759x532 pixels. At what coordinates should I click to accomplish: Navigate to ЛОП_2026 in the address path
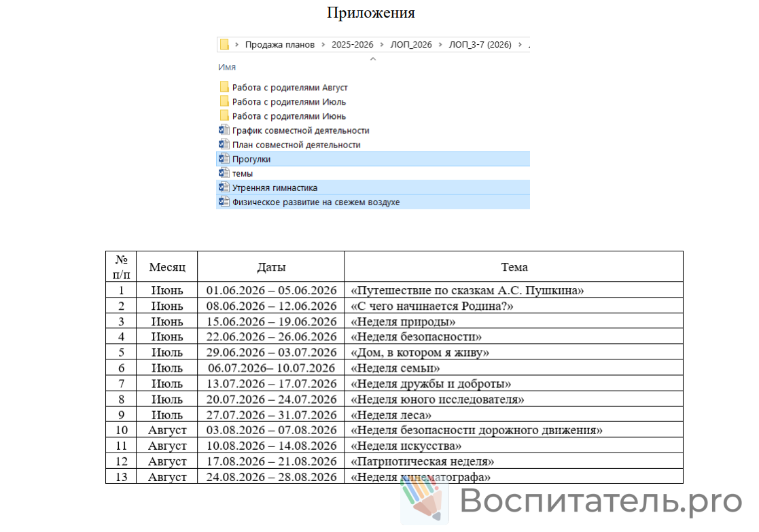(x=411, y=45)
